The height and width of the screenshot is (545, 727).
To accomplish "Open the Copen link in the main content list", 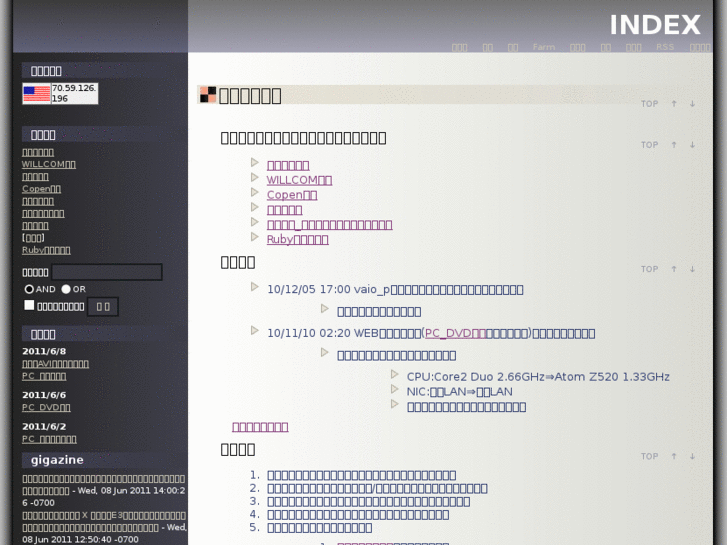I will click(x=292, y=195).
